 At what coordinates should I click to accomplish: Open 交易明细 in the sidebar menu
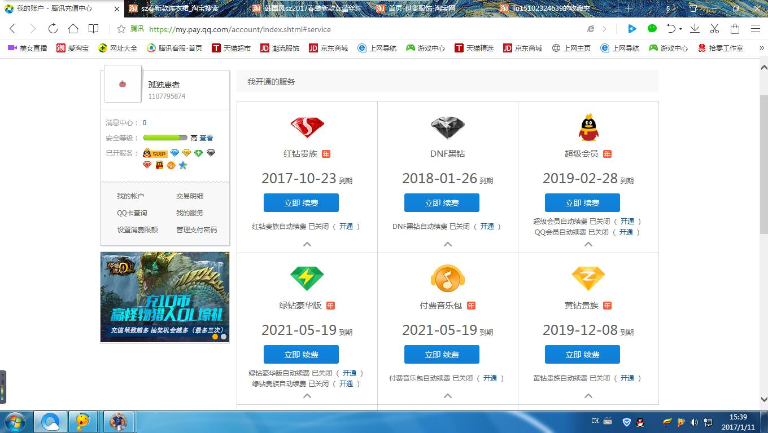[x=190, y=196]
